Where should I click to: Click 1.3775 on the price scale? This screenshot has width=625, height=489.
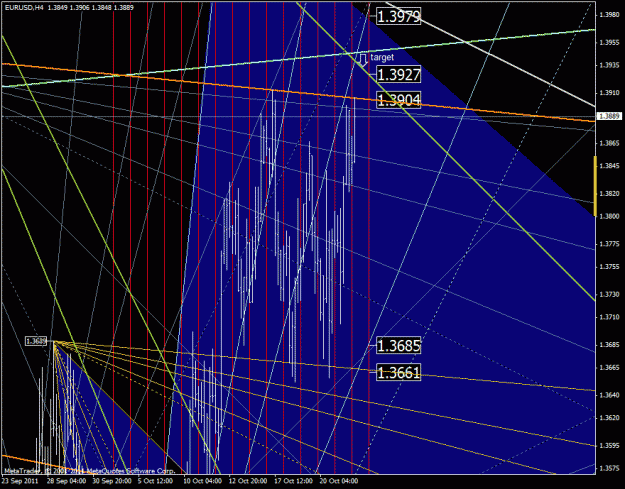click(x=609, y=244)
